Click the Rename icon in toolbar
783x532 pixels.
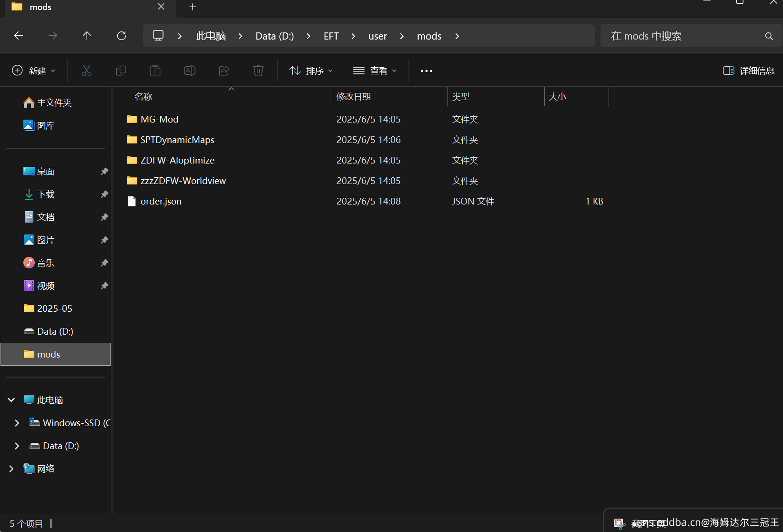pyautogui.click(x=190, y=71)
